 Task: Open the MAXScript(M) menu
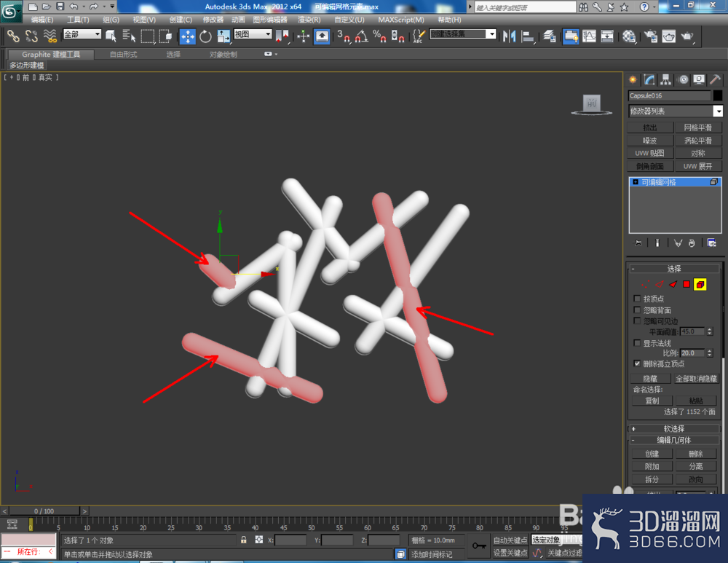400,20
